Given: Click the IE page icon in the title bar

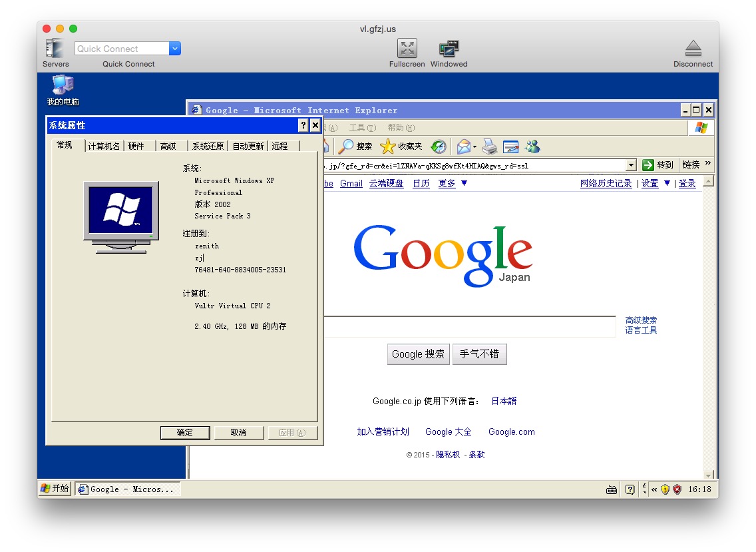Looking at the screenshot, I should coord(196,110).
